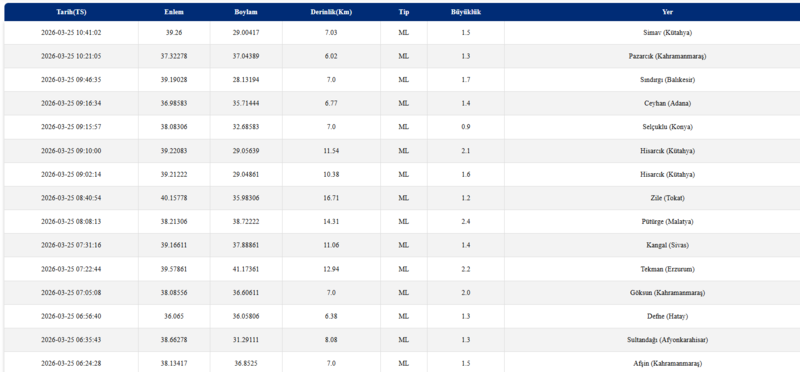
Task: Click the location Sultandağı (Afyonkarahisar)
Action: (667, 340)
